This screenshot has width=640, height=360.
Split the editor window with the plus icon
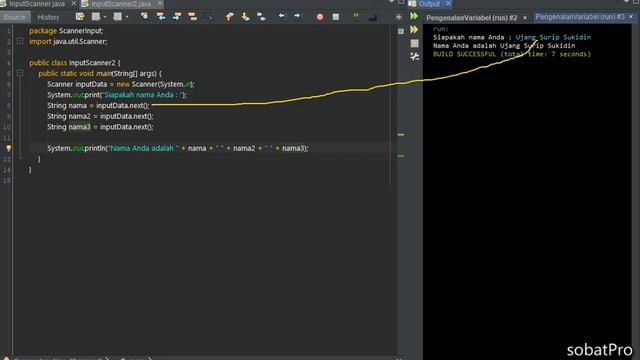pos(399,17)
